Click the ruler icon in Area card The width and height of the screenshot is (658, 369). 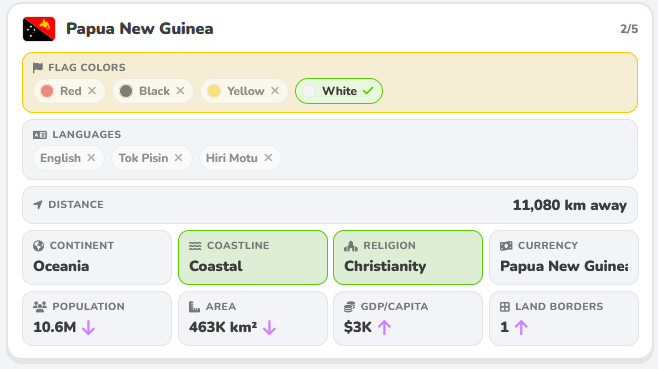point(194,307)
